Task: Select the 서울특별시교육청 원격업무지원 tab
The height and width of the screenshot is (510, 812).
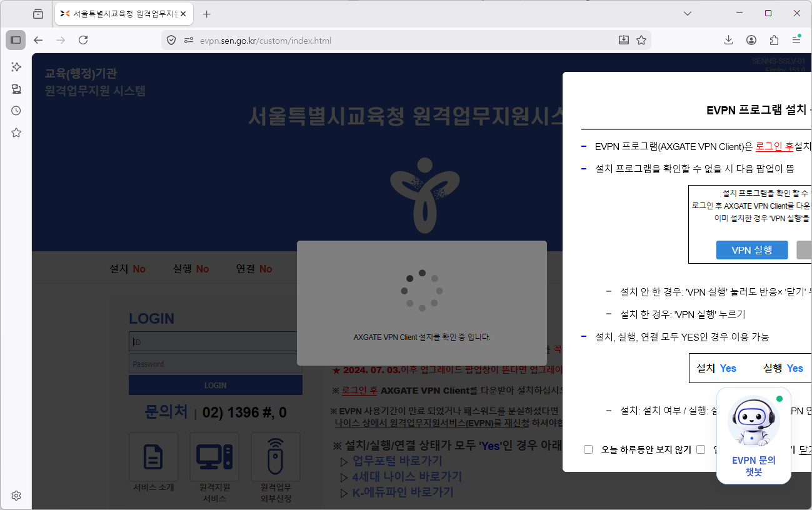Action: 124,14
